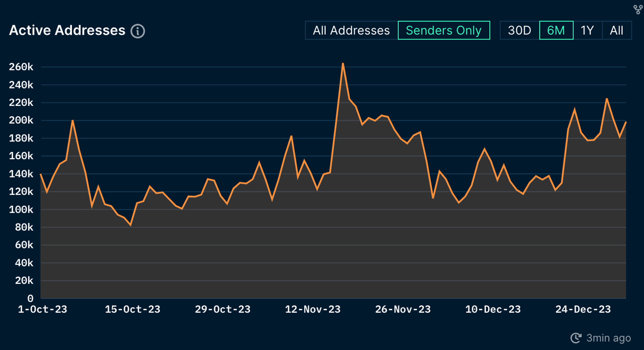Screen dimensions: 644x350
Task: Choose the 30D time range
Action: click(519, 31)
